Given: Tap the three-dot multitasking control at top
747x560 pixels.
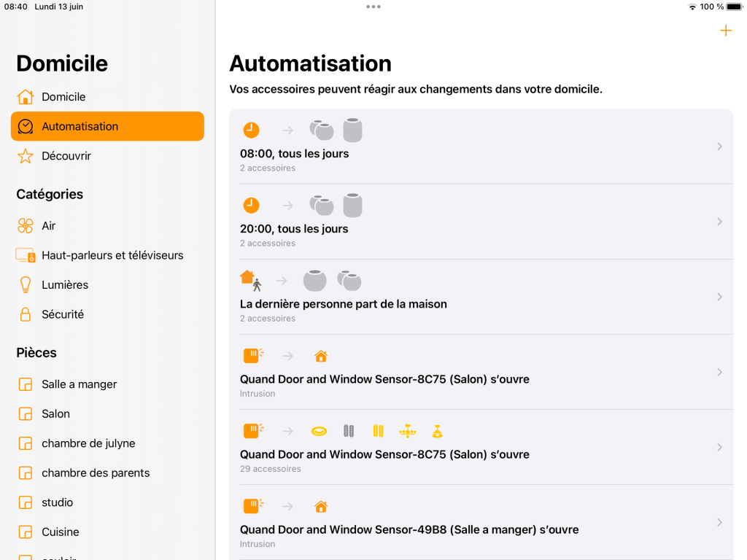Looking at the screenshot, I should tap(373, 7).
